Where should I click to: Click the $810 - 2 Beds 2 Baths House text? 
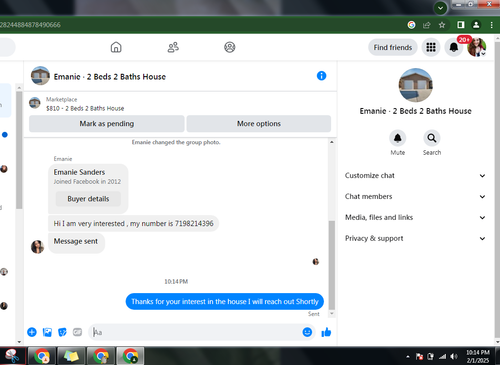pos(85,109)
